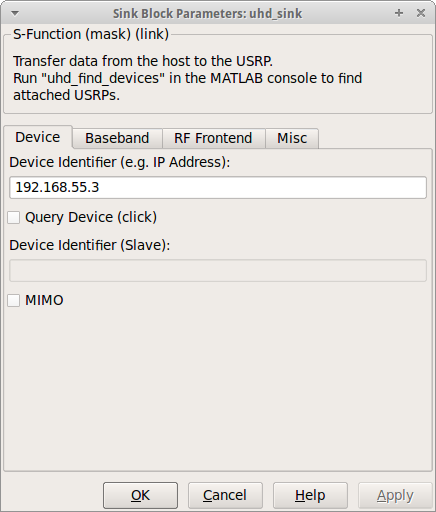Enable the Query Device checkbox
Image resolution: width=436 pixels, height=512 pixels.
(14, 217)
